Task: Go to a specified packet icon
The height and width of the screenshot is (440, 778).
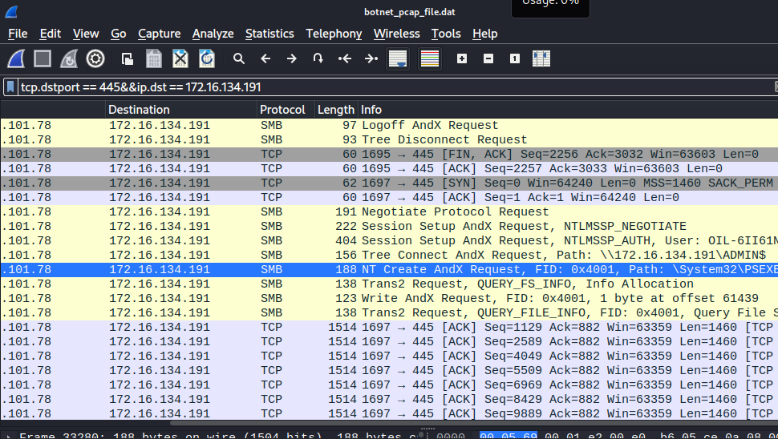Action: tap(318, 59)
